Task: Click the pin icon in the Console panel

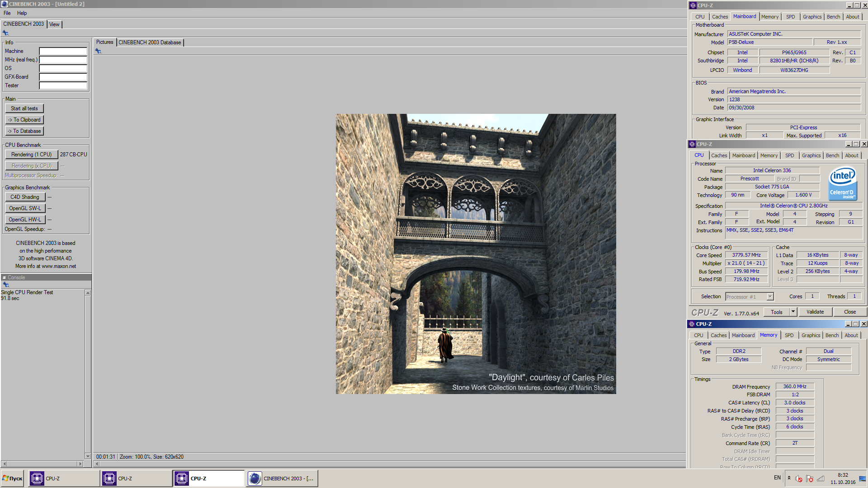Action: point(6,285)
